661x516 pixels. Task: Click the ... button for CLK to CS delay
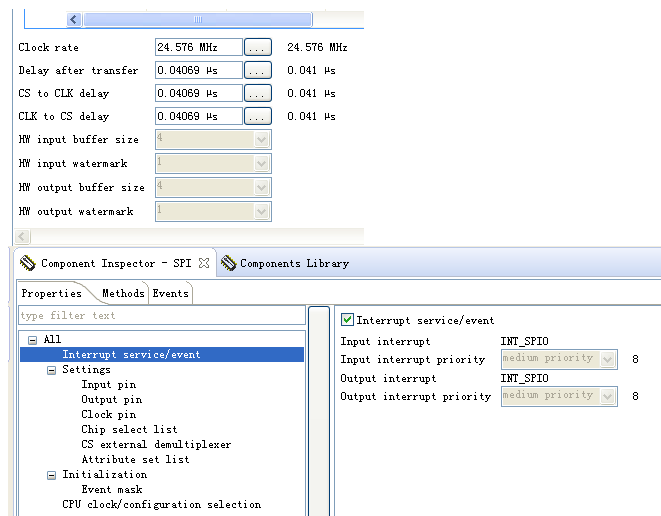tap(258, 116)
